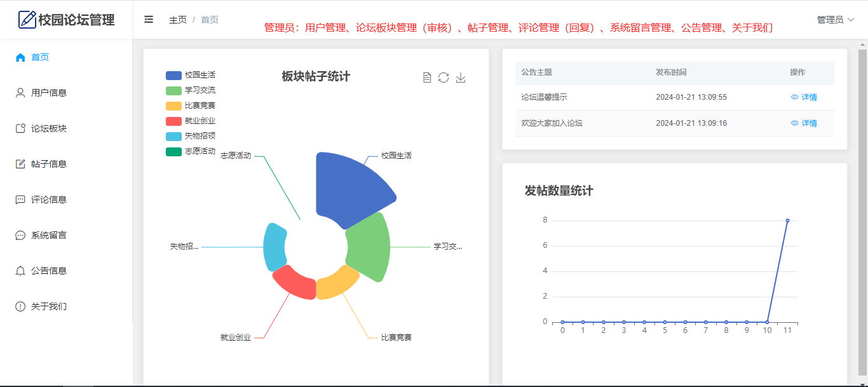The image size is (868, 387).
Task: Click the chat icon beside 评论信息
Action: pos(20,200)
